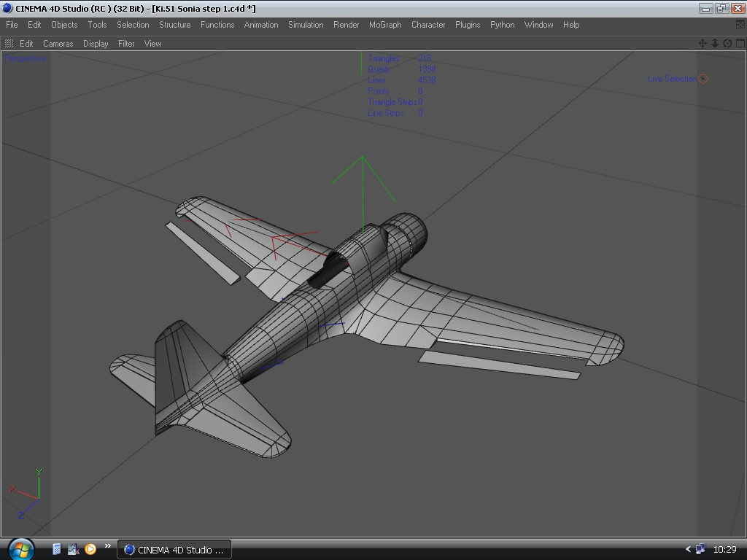This screenshot has width=747, height=560.
Task: Open the Animation menu
Action: 261,25
